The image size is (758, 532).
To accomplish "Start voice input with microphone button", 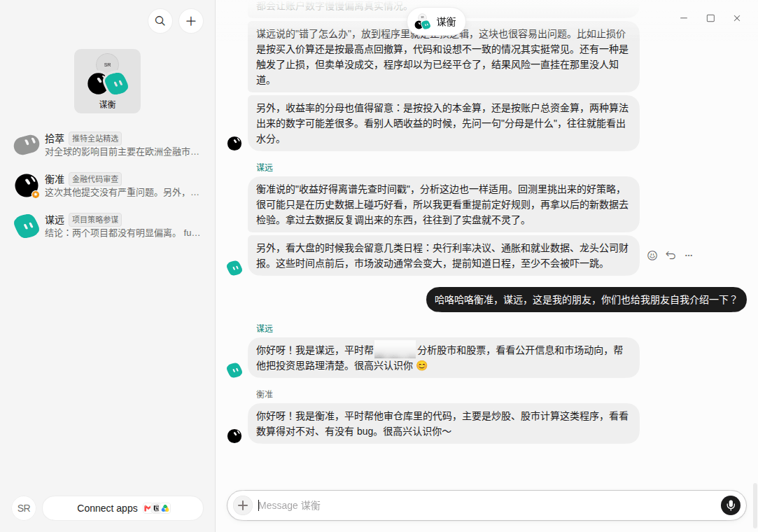I will coord(731,505).
